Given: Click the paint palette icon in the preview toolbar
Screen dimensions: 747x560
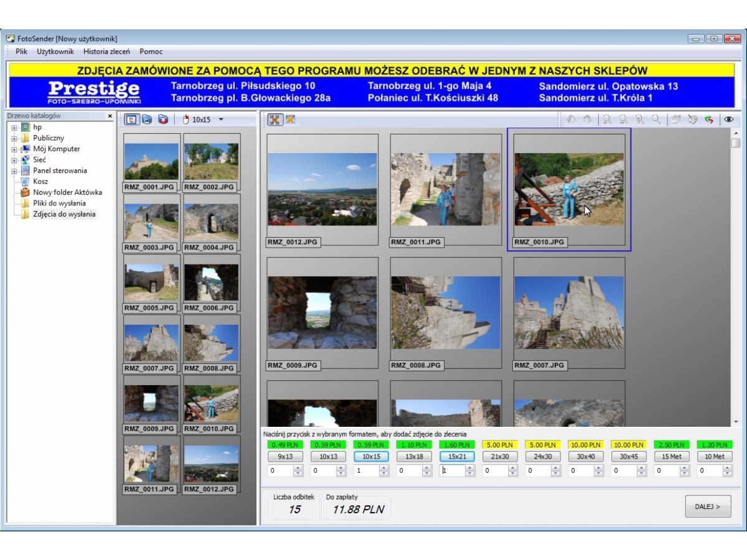Looking at the screenshot, I should click(x=692, y=119).
